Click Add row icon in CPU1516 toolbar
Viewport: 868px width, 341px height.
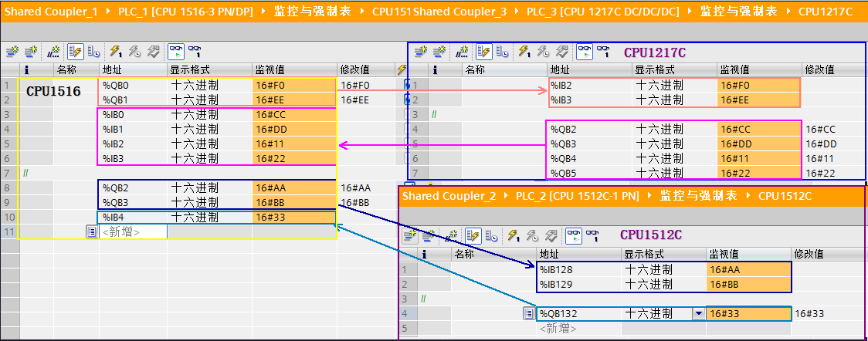tap(30, 52)
